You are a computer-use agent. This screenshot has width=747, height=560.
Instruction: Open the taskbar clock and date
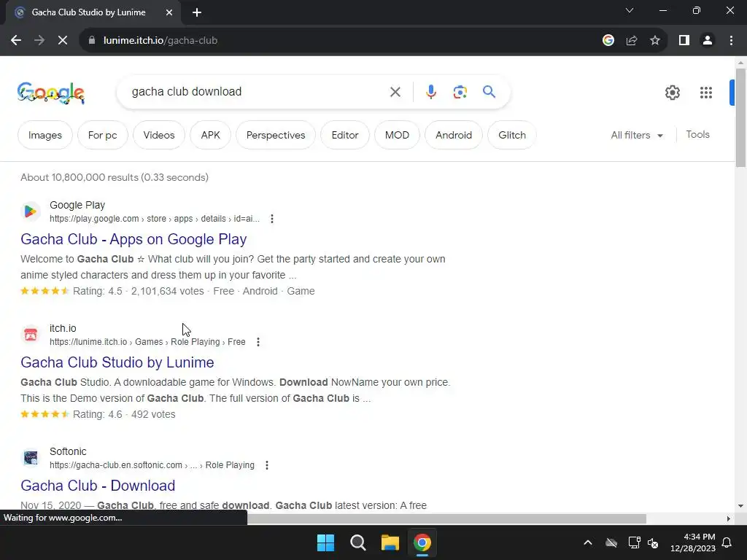pos(693,542)
